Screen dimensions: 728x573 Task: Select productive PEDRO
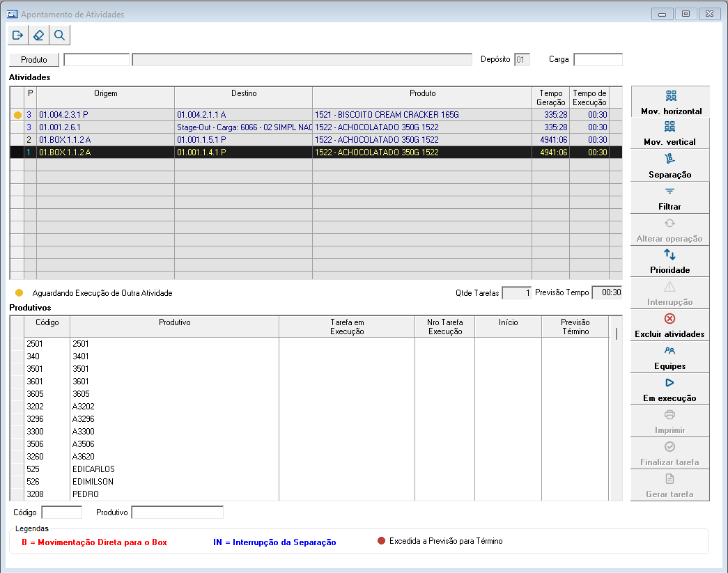click(309, 494)
